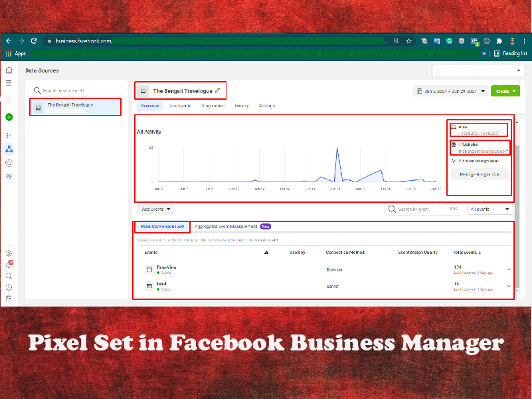532x399 pixels.
Task: Open the Add Events dropdown
Action: (154, 209)
